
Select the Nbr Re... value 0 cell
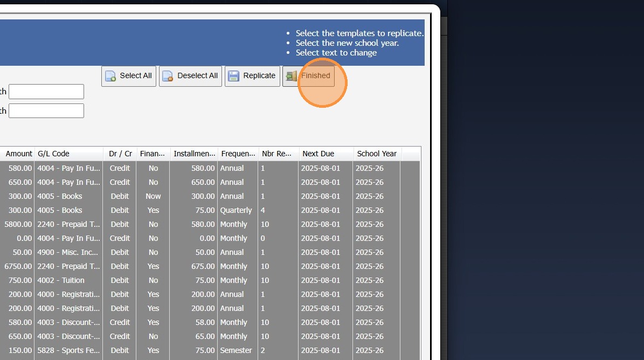[278, 239]
